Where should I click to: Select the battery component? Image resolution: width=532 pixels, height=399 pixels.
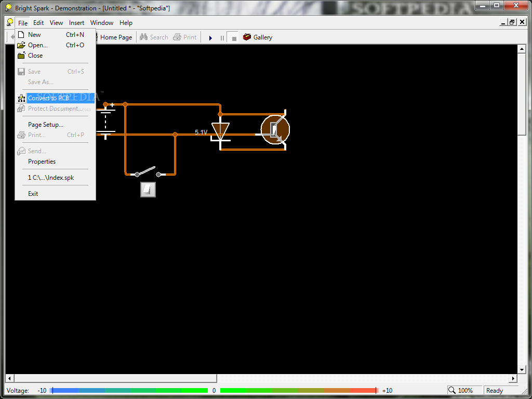coord(105,121)
